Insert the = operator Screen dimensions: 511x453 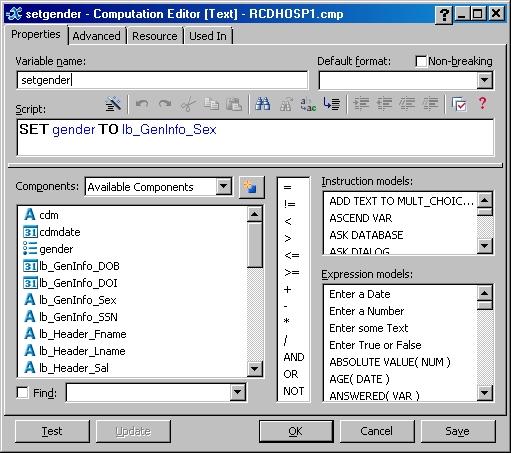[x=287, y=188]
